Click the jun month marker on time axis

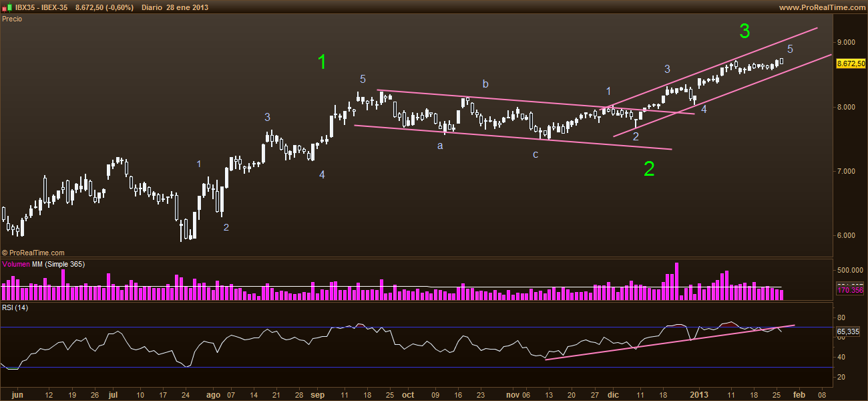coord(18,395)
